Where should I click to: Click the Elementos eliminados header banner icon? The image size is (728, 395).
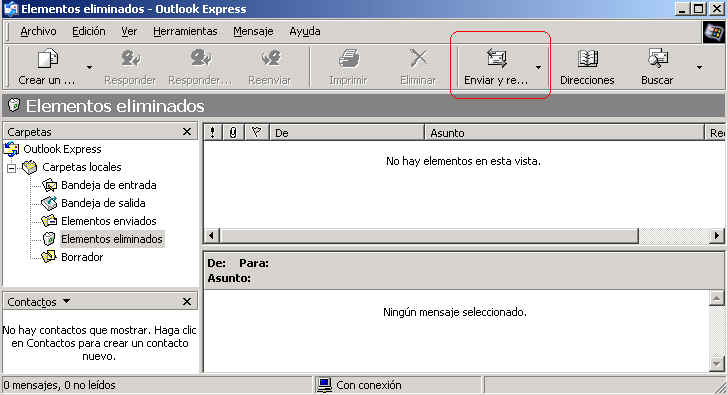coord(14,105)
